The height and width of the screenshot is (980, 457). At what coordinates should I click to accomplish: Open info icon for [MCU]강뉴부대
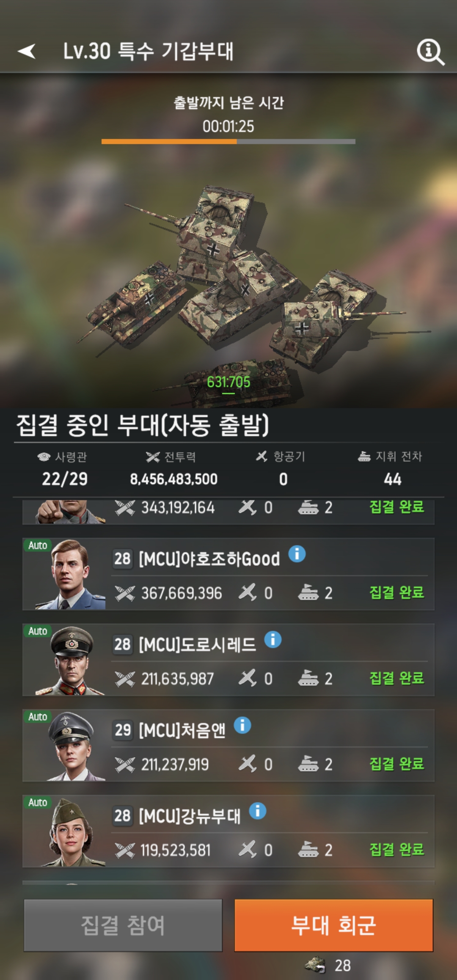258,811
